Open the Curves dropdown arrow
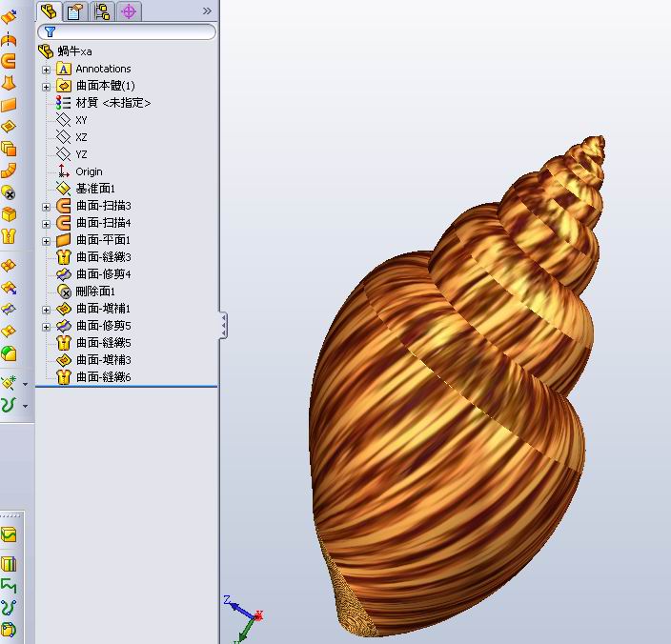 coord(25,406)
